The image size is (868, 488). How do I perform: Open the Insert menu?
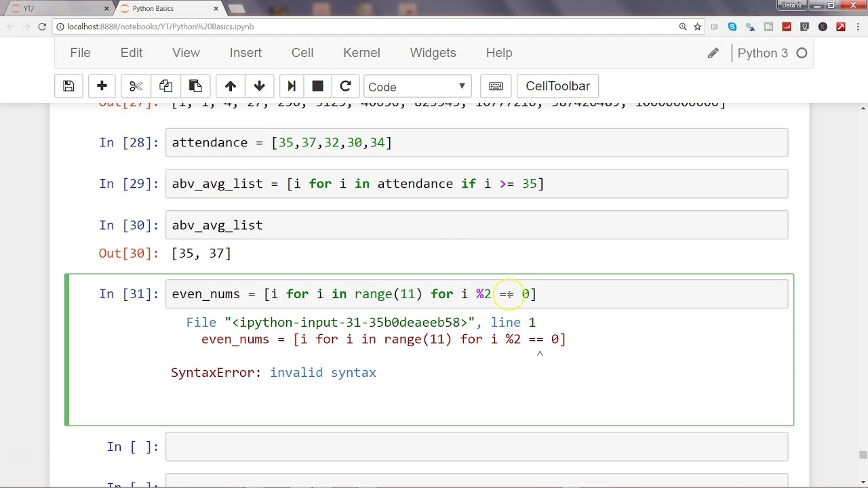pyautogui.click(x=245, y=53)
